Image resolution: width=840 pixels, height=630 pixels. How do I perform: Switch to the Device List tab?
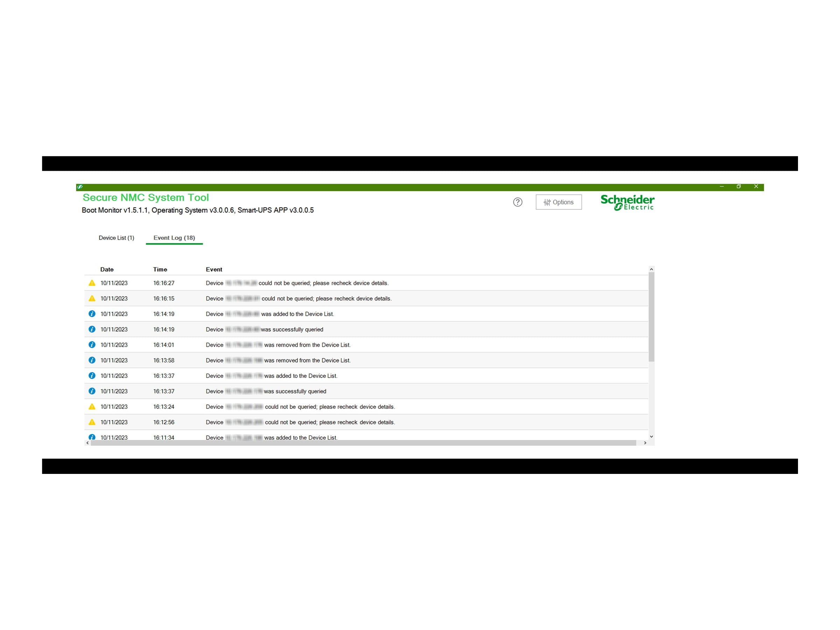coord(115,238)
